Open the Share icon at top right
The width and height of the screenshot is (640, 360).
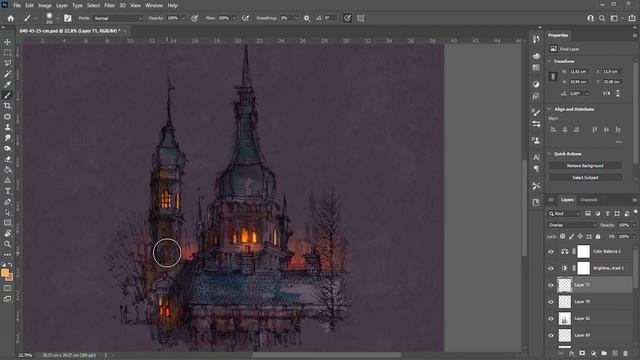pyautogui.click(x=632, y=18)
